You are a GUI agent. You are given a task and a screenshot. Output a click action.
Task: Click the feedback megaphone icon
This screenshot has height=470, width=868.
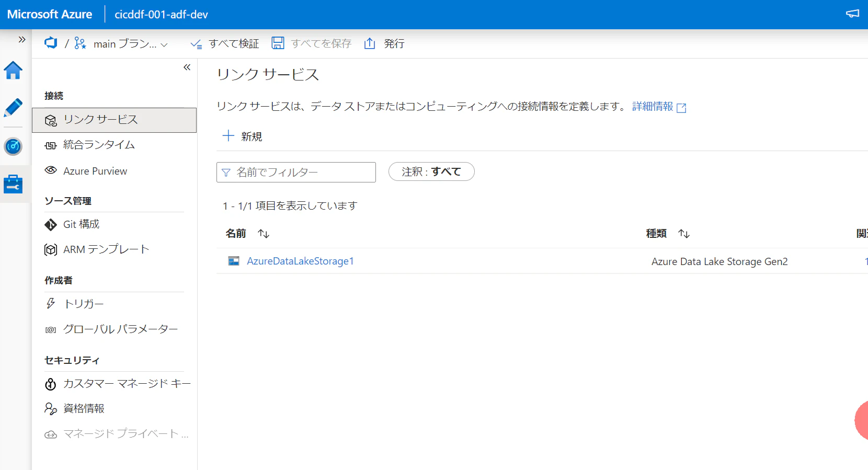852,14
